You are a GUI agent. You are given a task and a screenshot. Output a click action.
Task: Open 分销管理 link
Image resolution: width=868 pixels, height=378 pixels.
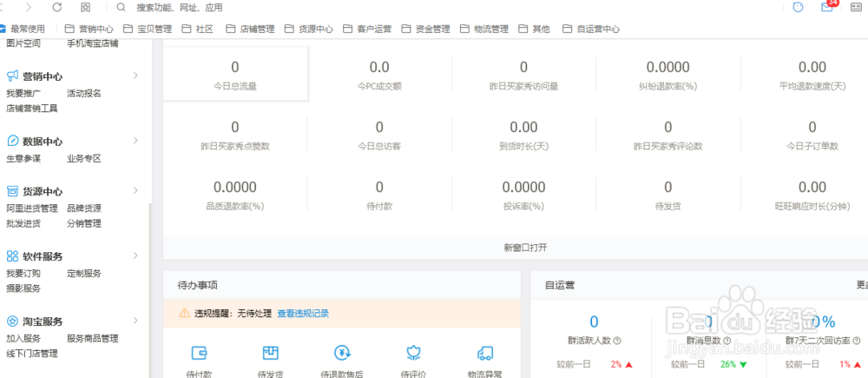[x=84, y=223]
